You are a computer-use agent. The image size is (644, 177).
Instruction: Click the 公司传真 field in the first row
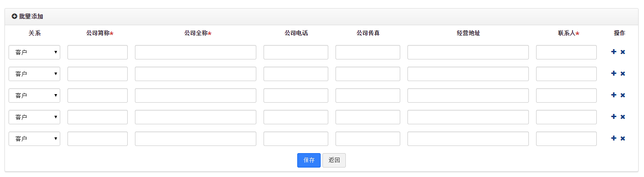[x=368, y=52]
